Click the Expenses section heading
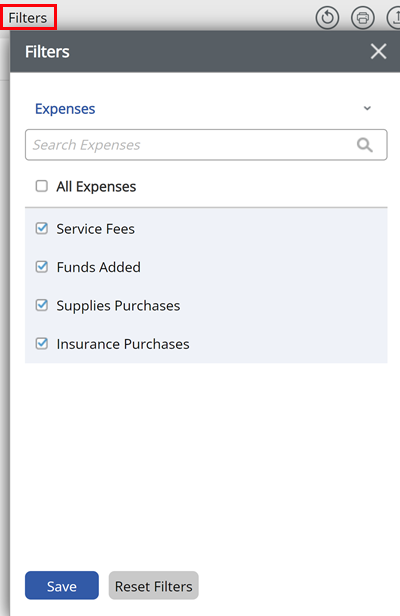 click(x=65, y=109)
